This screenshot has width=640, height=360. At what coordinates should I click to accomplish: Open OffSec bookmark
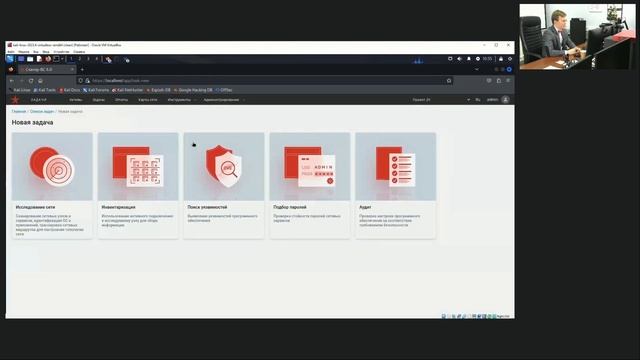(x=224, y=90)
